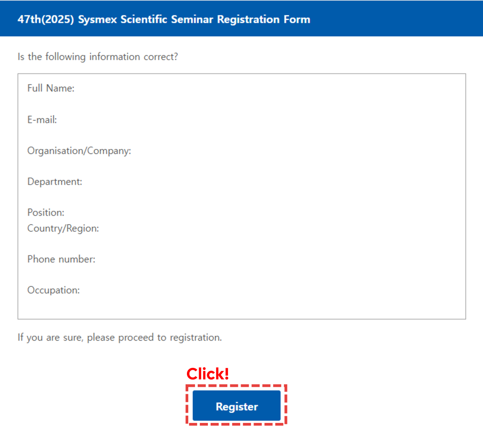The width and height of the screenshot is (483, 448).
Task: Select the Full Name label
Action: pos(51,89)
